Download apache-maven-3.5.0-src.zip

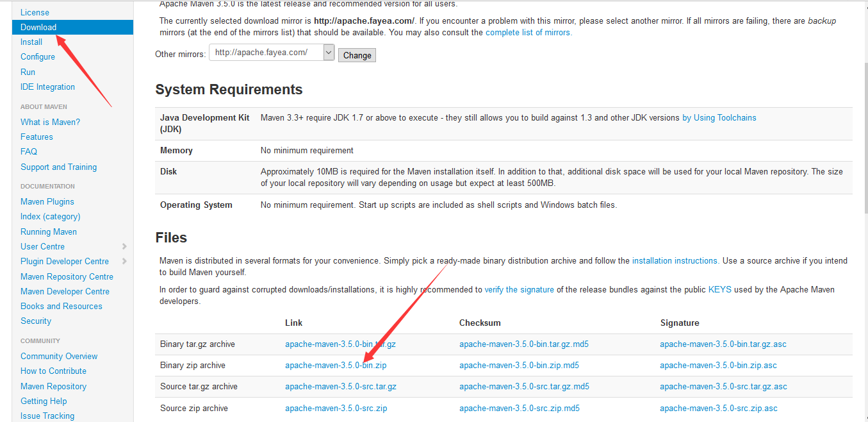pos(336,408)
